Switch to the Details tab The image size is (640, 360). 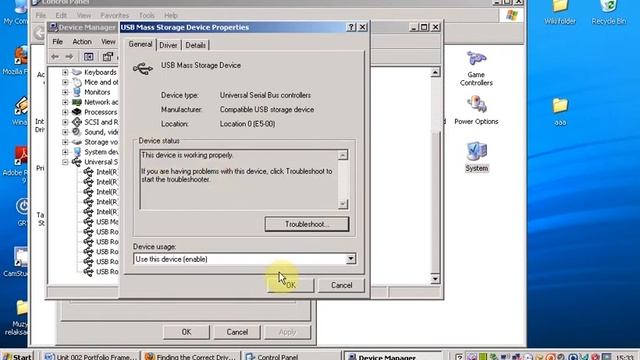(x=196, y=45)
